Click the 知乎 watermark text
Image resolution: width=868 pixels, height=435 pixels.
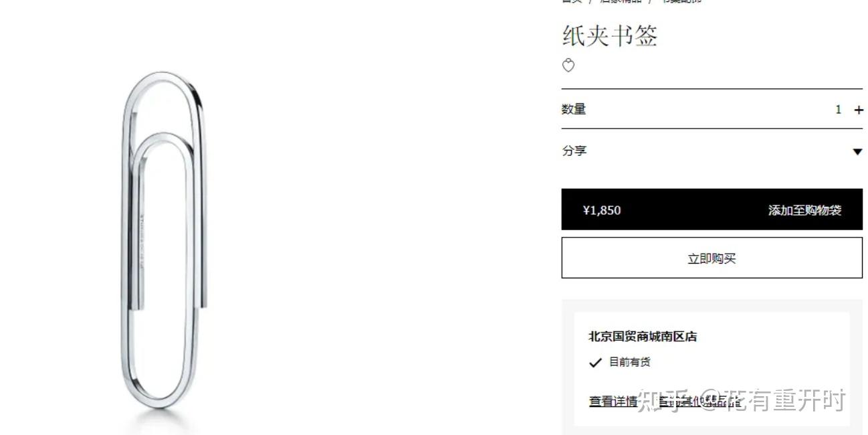[x=660, y=400]
